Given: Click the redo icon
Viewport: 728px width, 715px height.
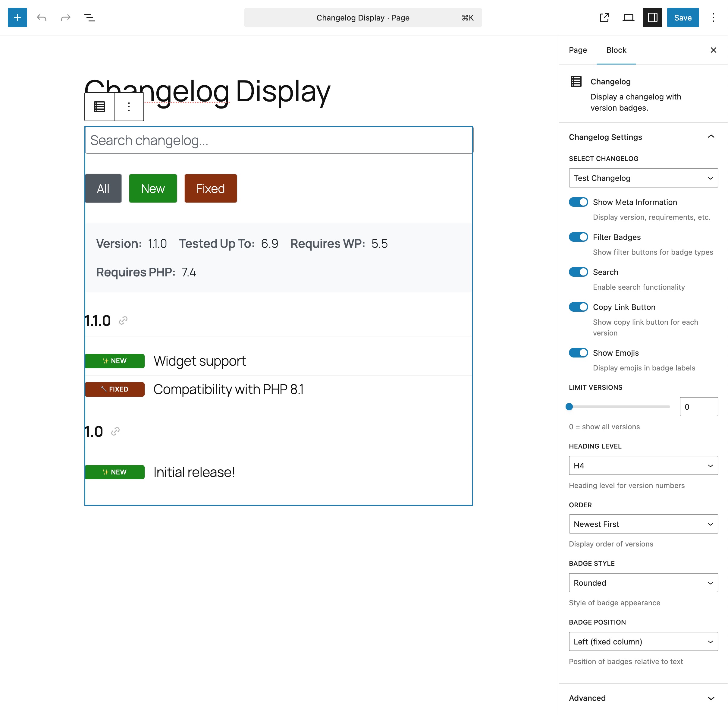Looking at the screenshot, I should (65, 17).
